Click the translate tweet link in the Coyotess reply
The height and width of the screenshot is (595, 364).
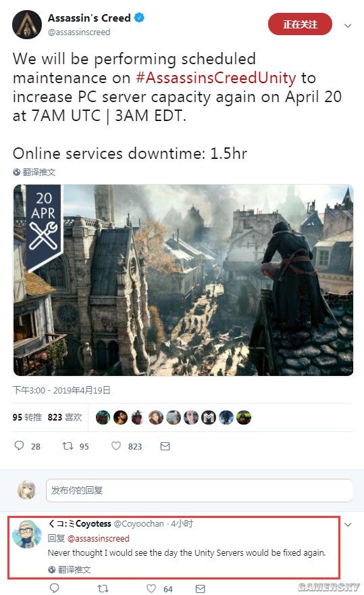click(x=70, y=569)
